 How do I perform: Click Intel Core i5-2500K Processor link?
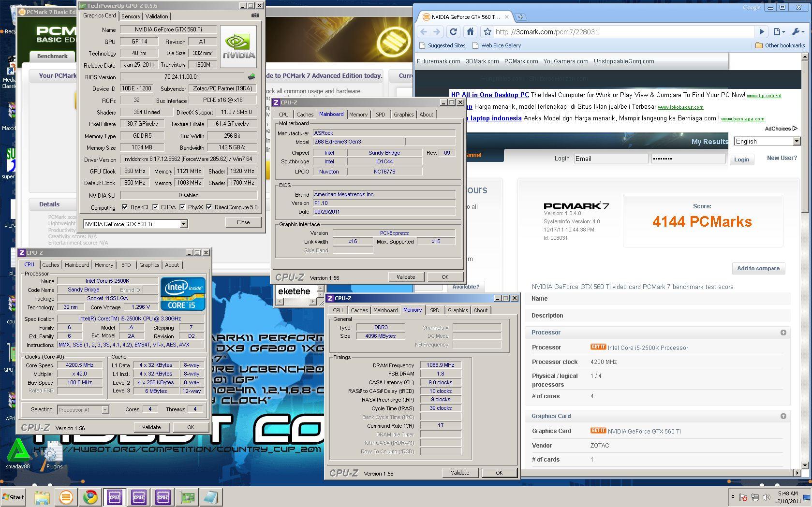648,348
